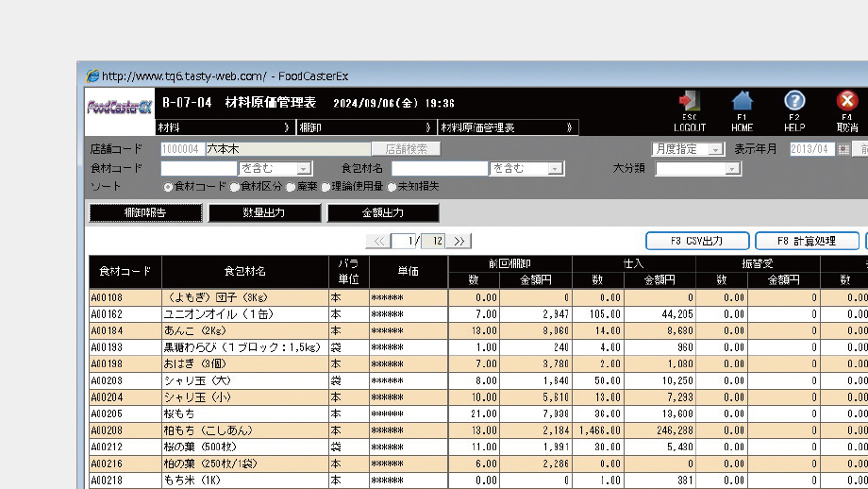Click the F8 計算処理 button
This screenshot has height=489, width=868.
point(806,241)
